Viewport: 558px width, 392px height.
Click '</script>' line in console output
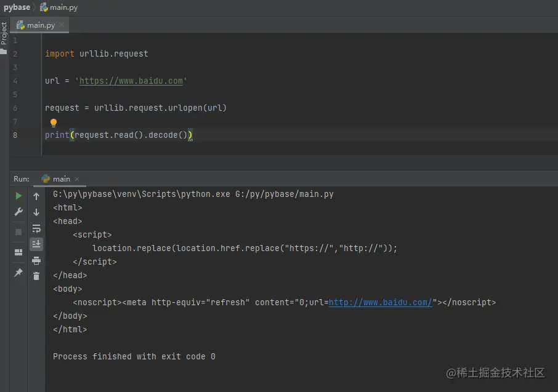pyautogui.click(x=95, y=262)
